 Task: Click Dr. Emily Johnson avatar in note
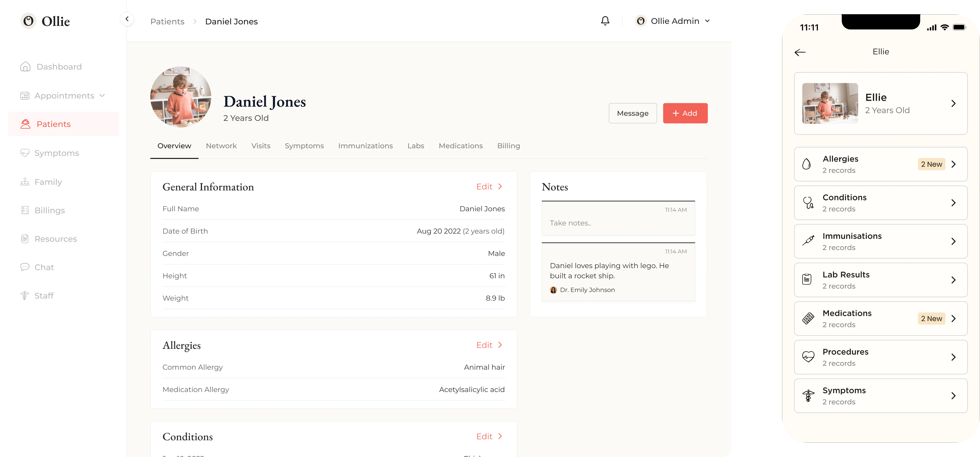click(553, 290)
